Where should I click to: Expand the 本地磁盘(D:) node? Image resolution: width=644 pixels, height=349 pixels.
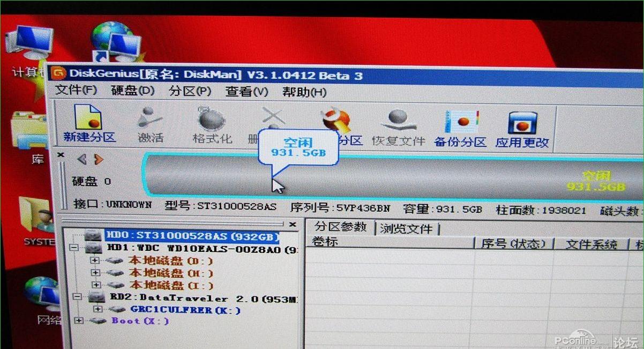coord(95,261)
